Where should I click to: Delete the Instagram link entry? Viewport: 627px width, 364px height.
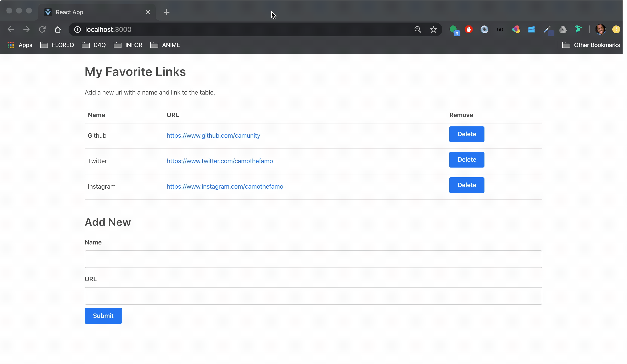point(467,185)
